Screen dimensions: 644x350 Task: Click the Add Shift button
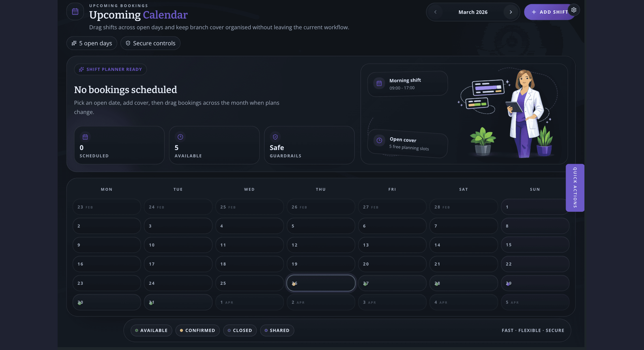point(550,12)
